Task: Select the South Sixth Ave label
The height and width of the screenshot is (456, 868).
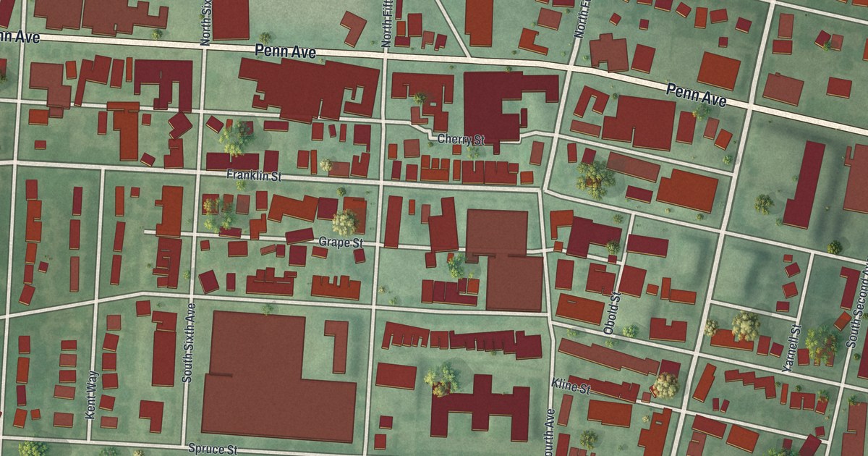Action: (190, 342)
